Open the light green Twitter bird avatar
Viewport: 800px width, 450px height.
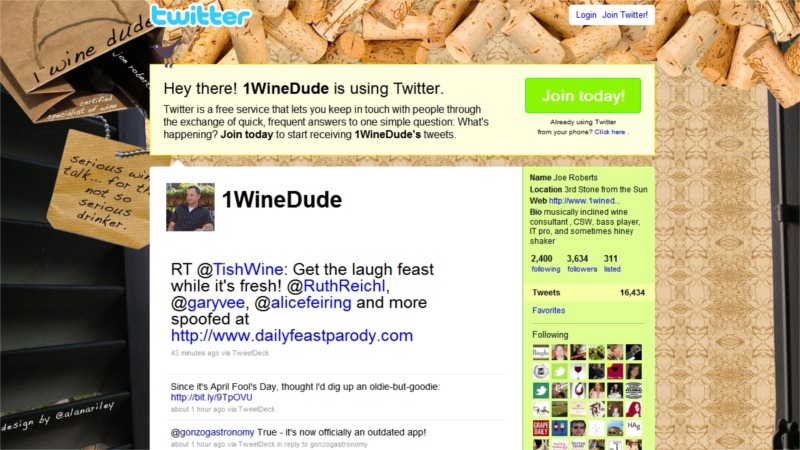tap(560, 371)
